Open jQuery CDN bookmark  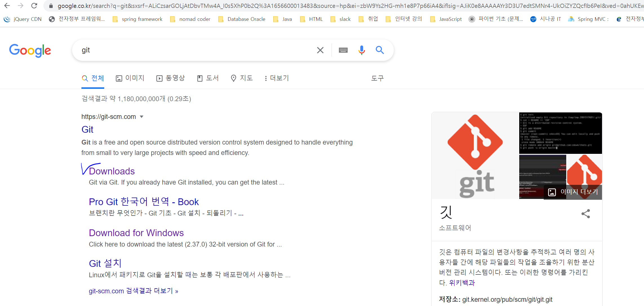[23, 19]
